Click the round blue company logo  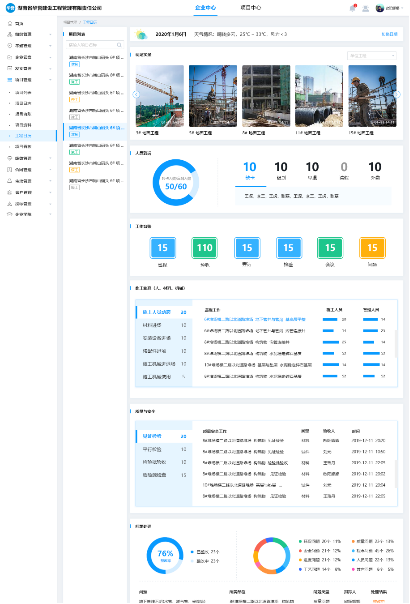tap(10, 8)
